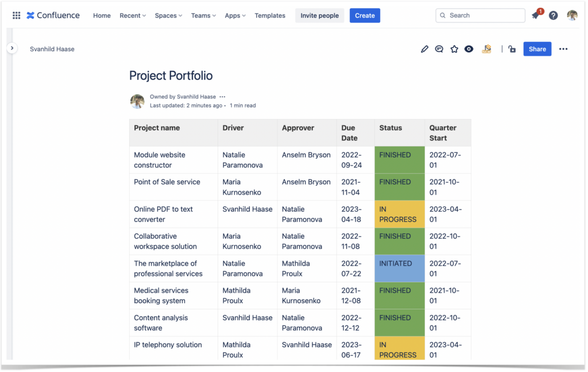The width and height of the screenshot is (588, 372).
Task: Expand the collapsed sidebar
Action: point(12,48)
